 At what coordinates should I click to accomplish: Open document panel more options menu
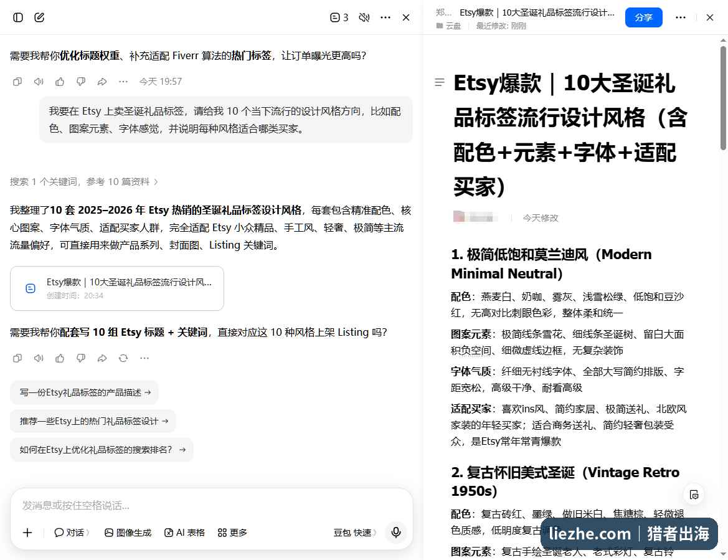(x=681, y=17)
